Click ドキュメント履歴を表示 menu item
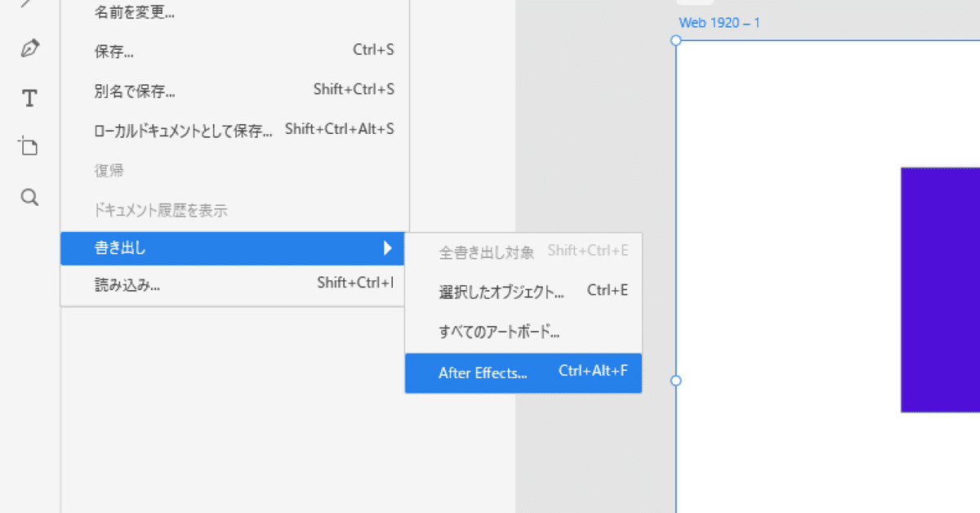 (x=235, y=210)
